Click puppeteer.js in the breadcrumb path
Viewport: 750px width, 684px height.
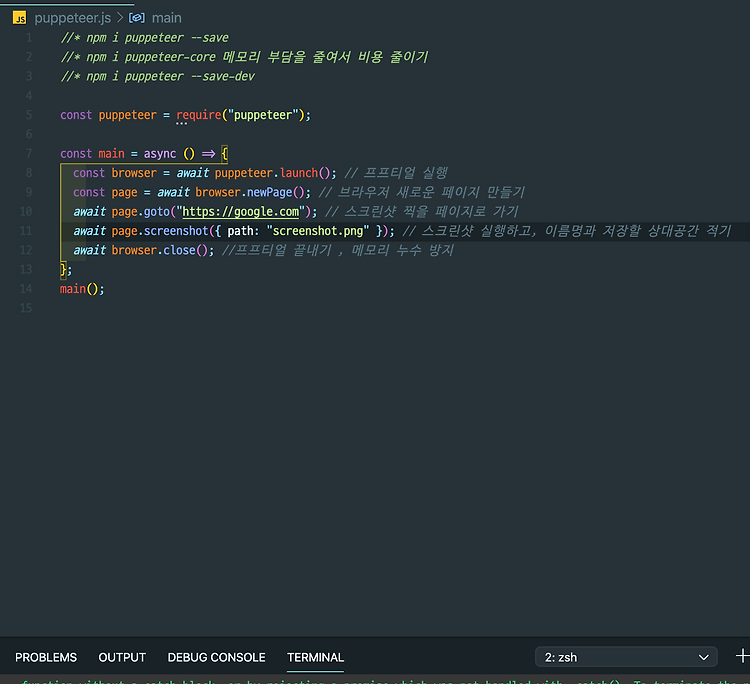(x=73, y=18)
